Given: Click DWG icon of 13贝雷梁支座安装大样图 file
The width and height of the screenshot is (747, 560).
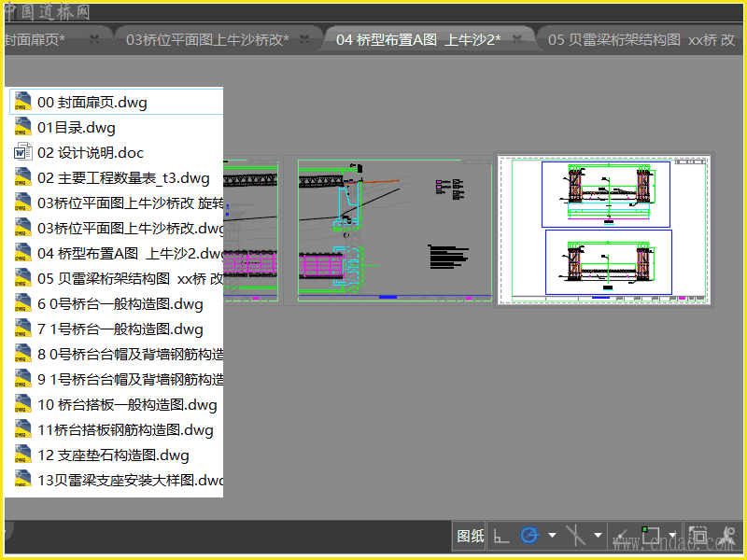Looking at the screenshot, I should [x=22, y=479].
